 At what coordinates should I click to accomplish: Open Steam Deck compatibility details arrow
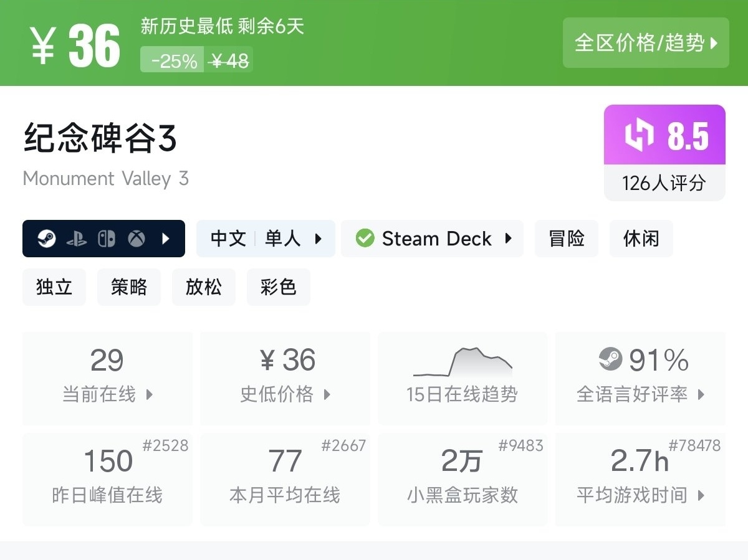click(x=509, y=239)
